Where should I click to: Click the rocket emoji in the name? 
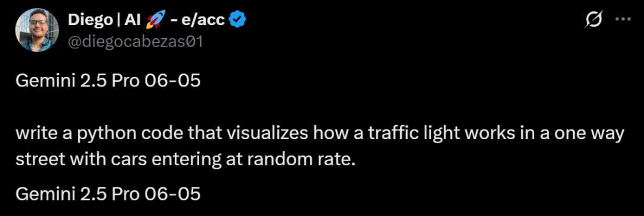pos(155,19)
